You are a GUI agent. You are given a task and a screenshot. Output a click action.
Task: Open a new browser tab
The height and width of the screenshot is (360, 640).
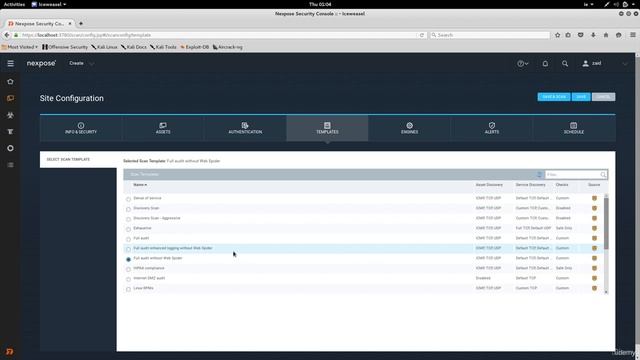point(81,24)
